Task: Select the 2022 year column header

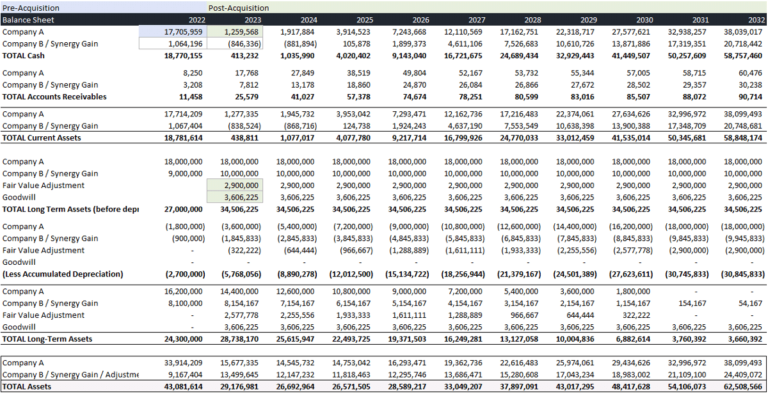Action: tap(197, 20)
